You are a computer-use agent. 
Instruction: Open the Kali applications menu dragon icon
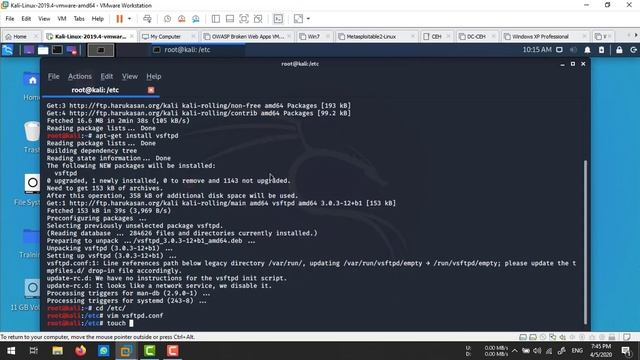8,50
